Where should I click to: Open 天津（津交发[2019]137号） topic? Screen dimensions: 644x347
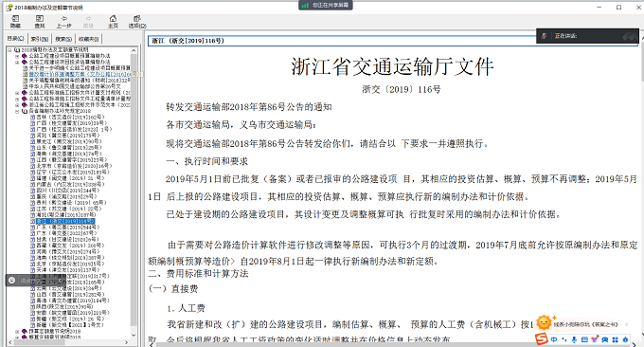pyautogui.click(x=68, y=270)
